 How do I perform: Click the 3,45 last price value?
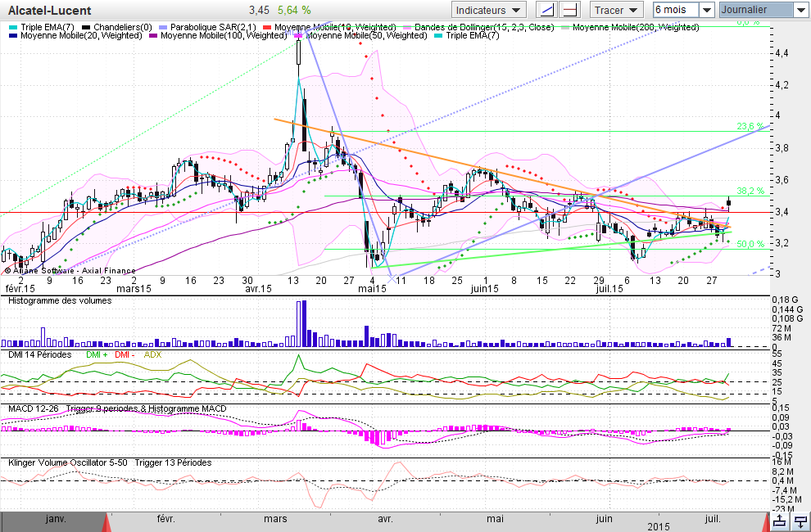pos(259,11)
